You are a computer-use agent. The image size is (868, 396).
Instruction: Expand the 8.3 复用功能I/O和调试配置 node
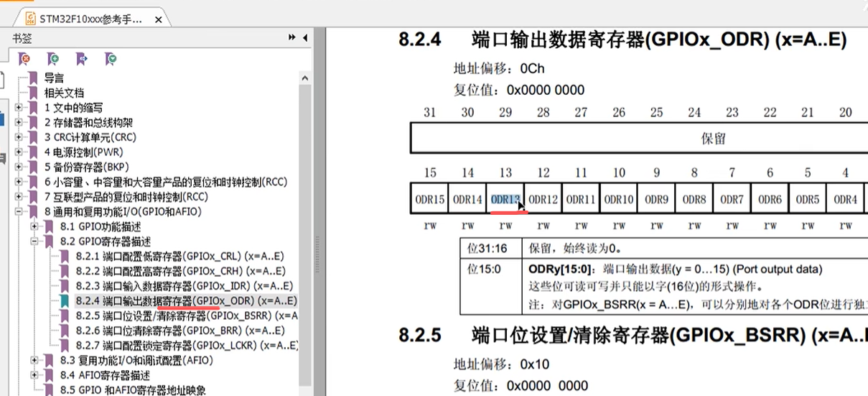coord(34,360)
